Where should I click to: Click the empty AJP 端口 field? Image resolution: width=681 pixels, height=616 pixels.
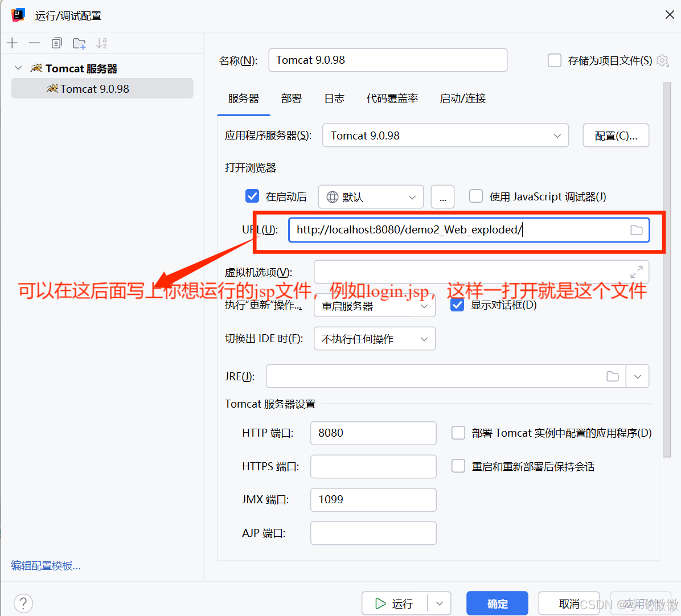click(373, 533)
